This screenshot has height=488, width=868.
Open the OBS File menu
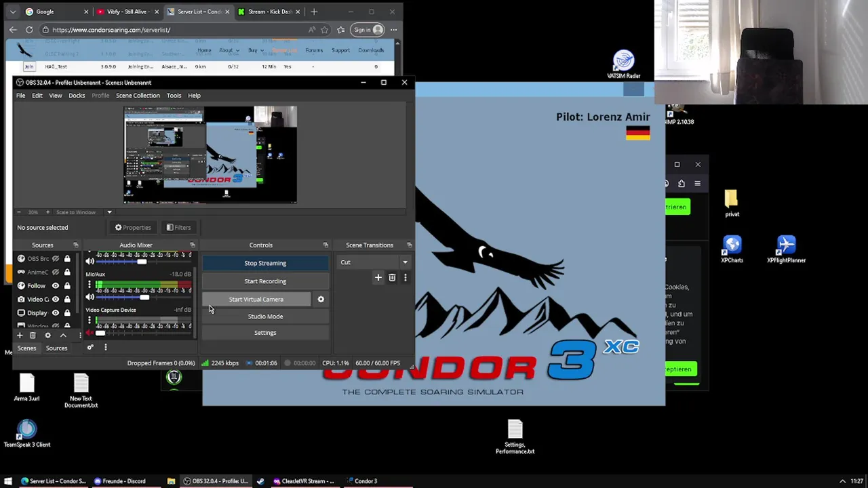click(21, 96)
